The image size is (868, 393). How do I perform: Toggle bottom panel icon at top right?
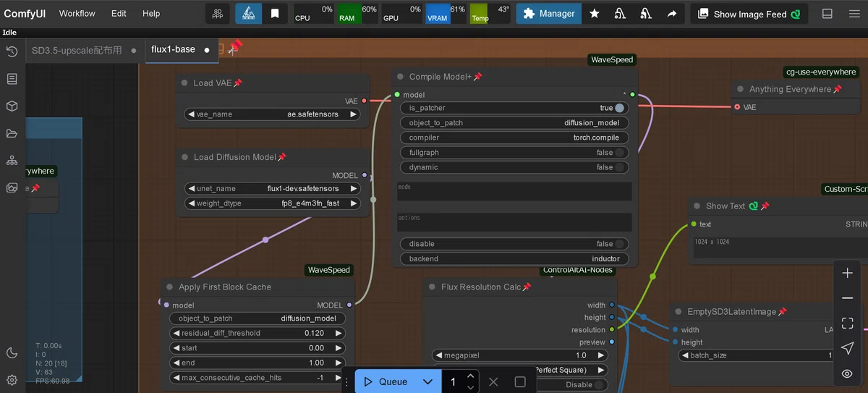(x=827, y=14)
